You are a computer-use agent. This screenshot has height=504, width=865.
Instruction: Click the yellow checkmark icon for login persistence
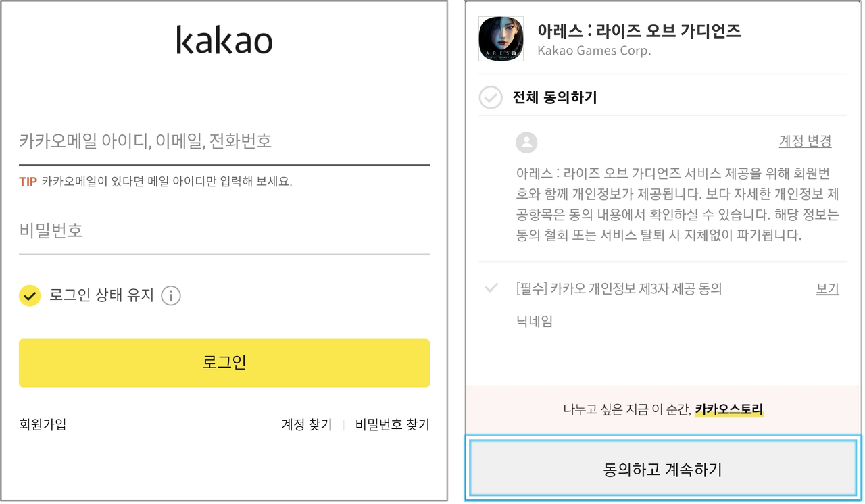pos(29,296)
